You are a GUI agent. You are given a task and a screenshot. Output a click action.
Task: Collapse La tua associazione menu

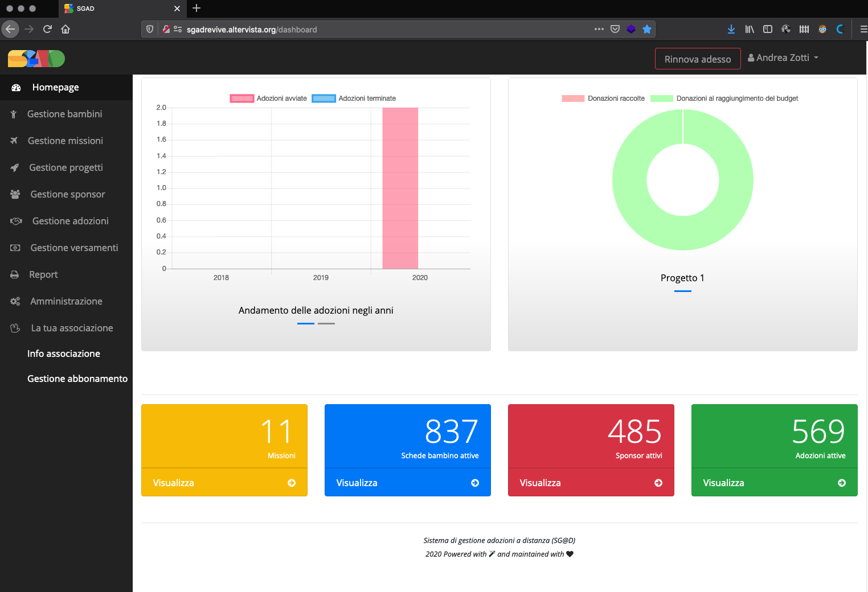click(66, 328)
